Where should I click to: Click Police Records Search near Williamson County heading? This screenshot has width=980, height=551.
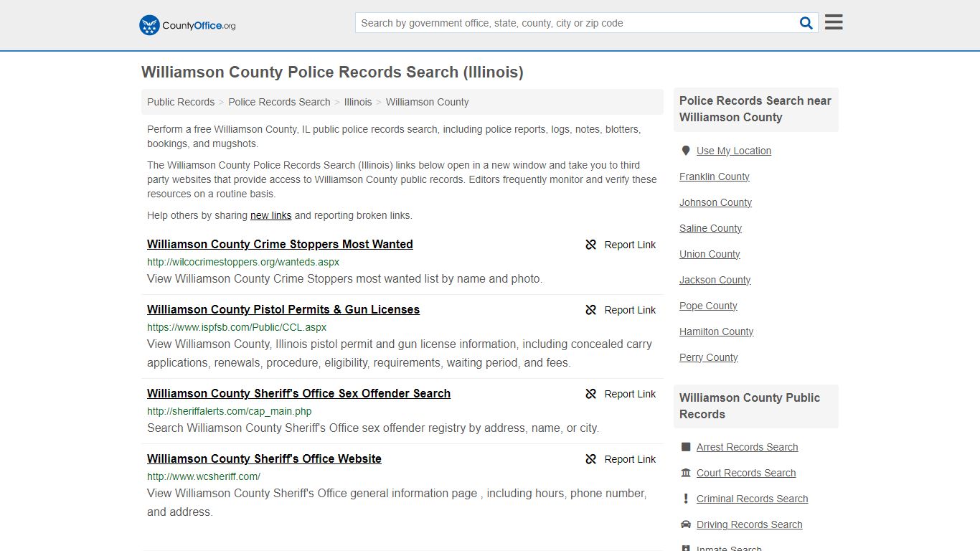click(x=755, y=109)
